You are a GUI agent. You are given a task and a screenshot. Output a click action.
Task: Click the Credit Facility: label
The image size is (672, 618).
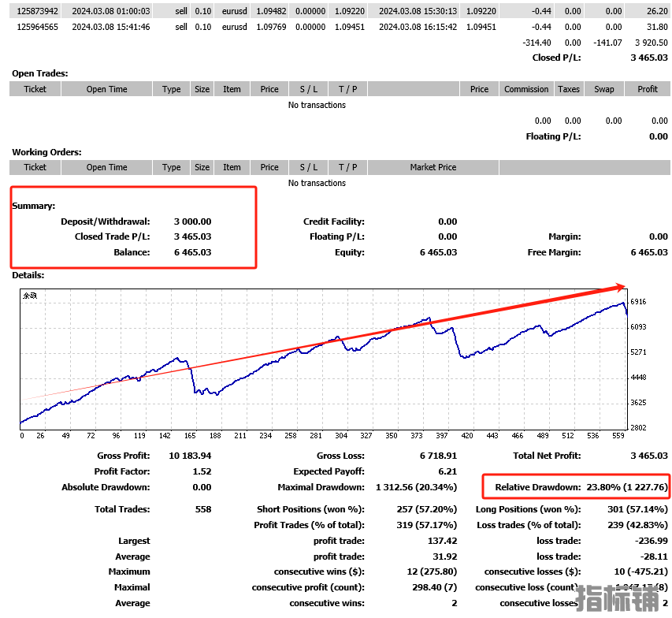click(334, 222)
